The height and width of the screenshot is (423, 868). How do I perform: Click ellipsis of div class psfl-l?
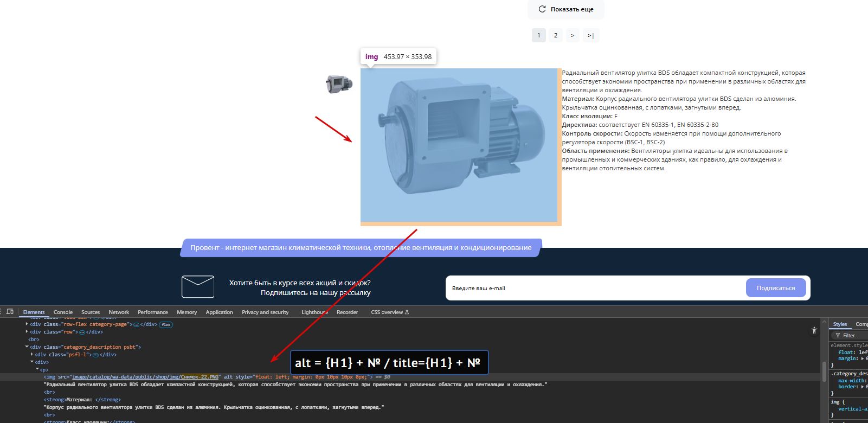pyautogui.click(x=96, y=355)
